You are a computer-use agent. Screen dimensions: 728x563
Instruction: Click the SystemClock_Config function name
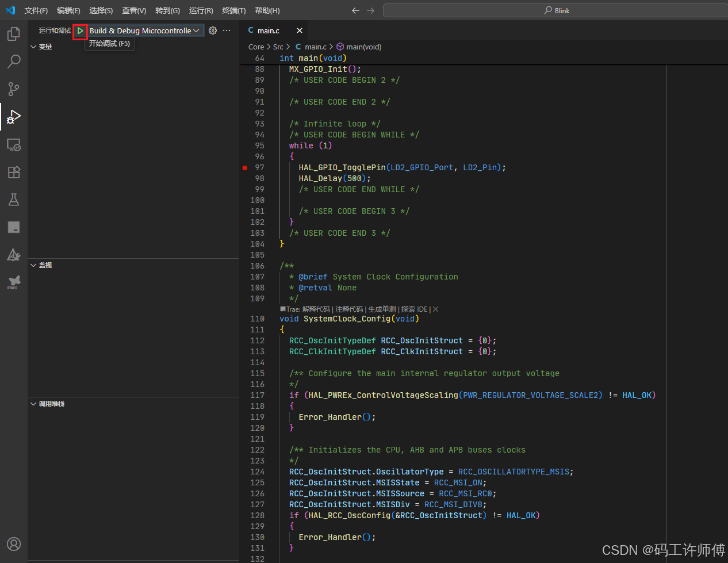[x=347, y=319]
